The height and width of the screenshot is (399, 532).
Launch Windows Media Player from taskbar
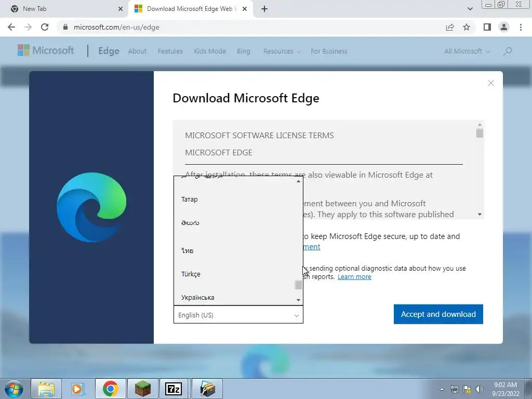click(78, 389)
